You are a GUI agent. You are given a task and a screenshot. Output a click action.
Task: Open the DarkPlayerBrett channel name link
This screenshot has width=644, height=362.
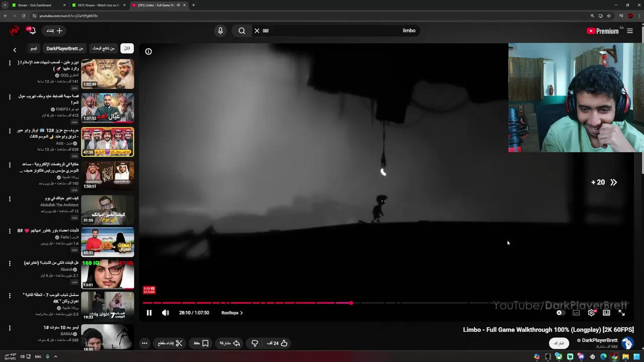tap(600, 340)
